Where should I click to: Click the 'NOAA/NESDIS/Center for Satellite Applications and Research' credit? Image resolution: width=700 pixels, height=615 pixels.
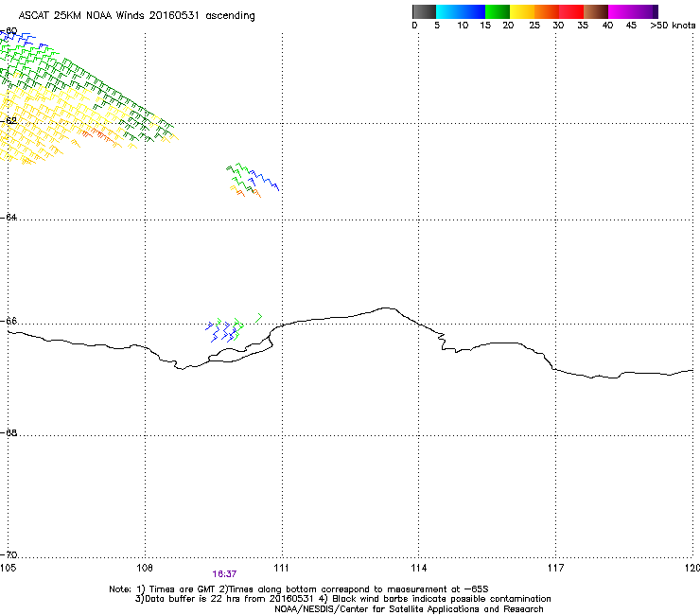(x=409, y=609)
